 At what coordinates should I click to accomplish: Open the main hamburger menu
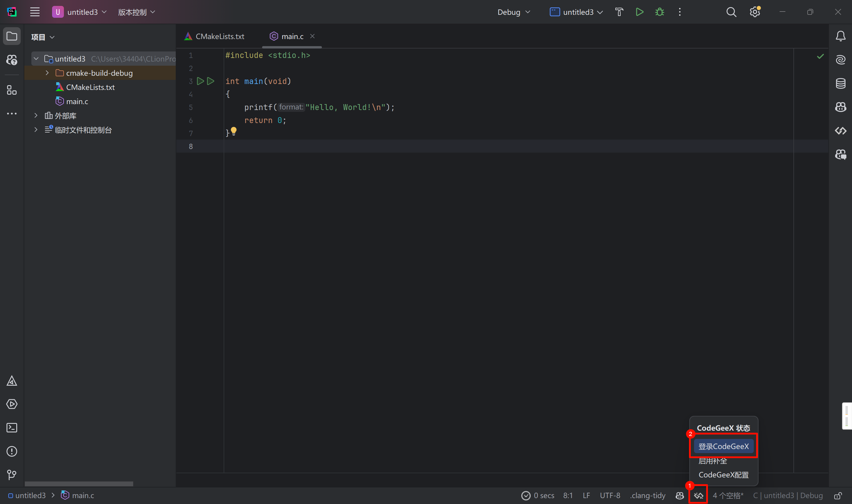35,12
